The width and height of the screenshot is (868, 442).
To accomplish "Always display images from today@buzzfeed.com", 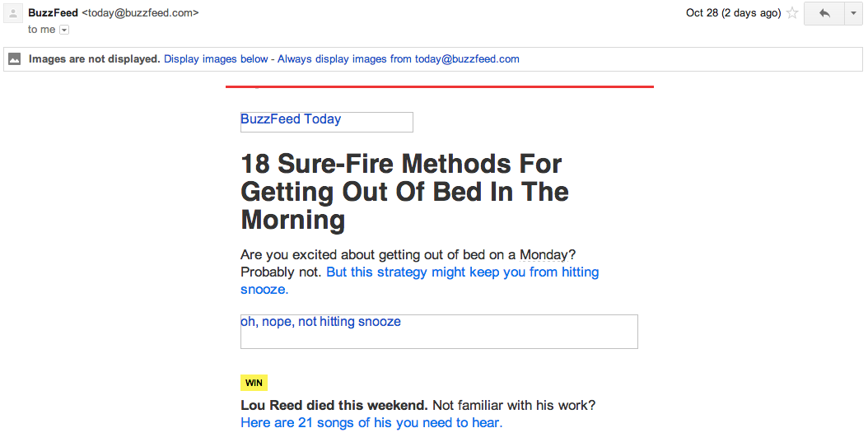I will [399, 59].
